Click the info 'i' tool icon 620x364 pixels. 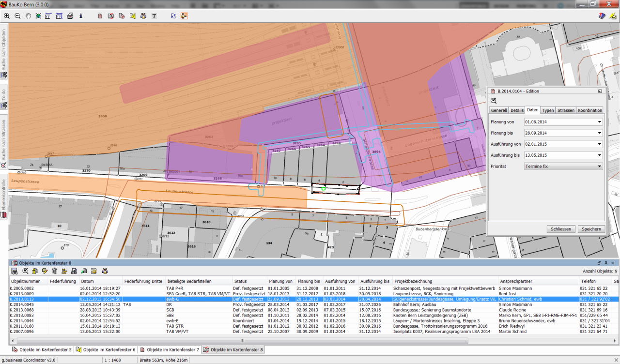pyautogui.click(x=80, y=16)
